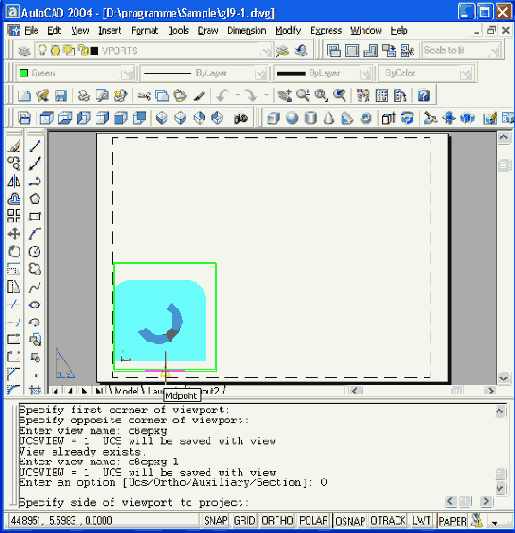Click the Mirror modify tool
Image resolution: width=515 pixels, height=533 pixels.
[14, 181]
